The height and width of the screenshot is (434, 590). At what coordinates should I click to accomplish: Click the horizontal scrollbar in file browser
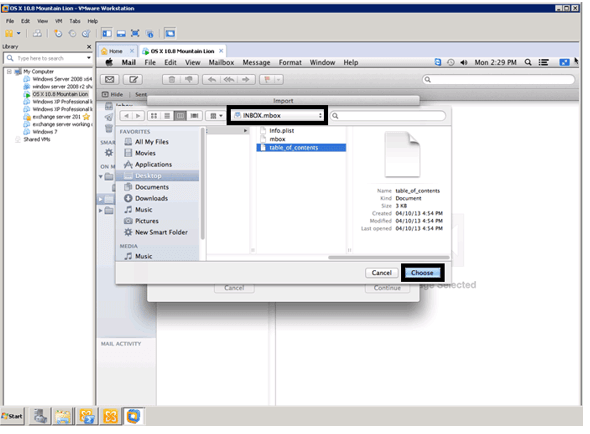389,257
